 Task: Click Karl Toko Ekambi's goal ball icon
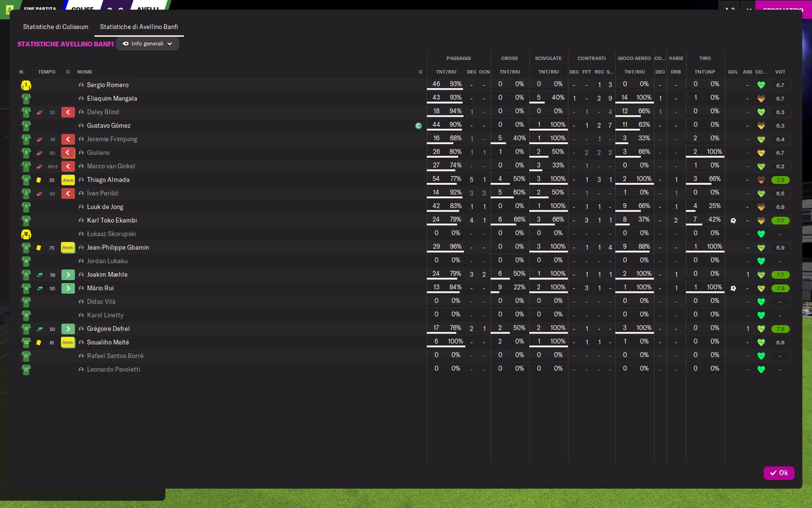(x=733, y=221)
